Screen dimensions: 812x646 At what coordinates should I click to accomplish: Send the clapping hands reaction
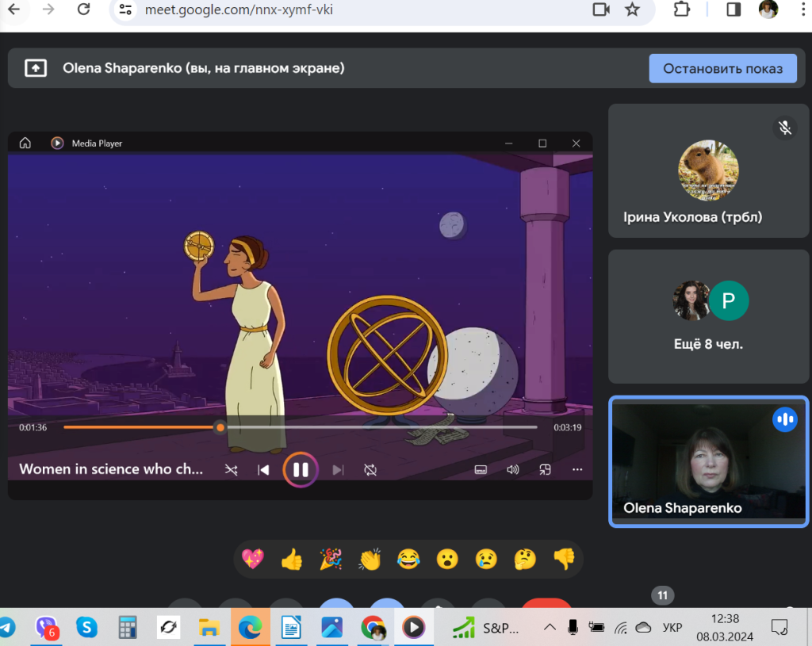click(x=370, y=559)
